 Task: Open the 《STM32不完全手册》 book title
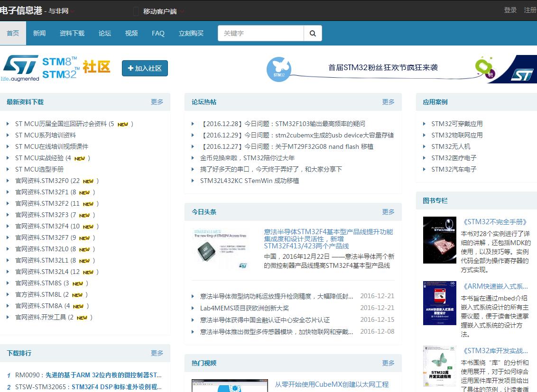(495, 222)
